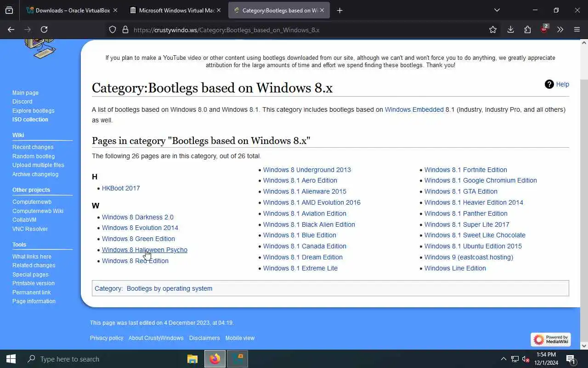Image resolution: width=588 pixels, height=368 pixels.
Task: Open Firefox View icon in tab bar
Action: tap(9, 10)
